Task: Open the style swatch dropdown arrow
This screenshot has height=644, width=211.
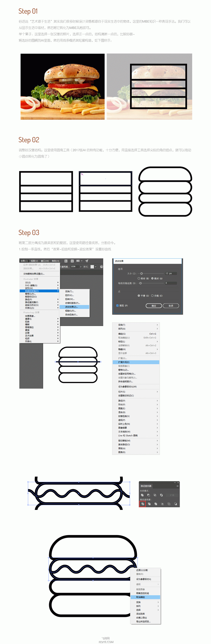Action: pyautogui.click(x=96, y=266)
